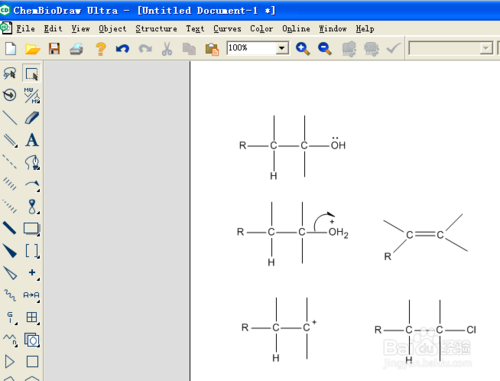500x381 pixels.
Task: Select the Solid Bond tool
Action: tap(10, 118)
